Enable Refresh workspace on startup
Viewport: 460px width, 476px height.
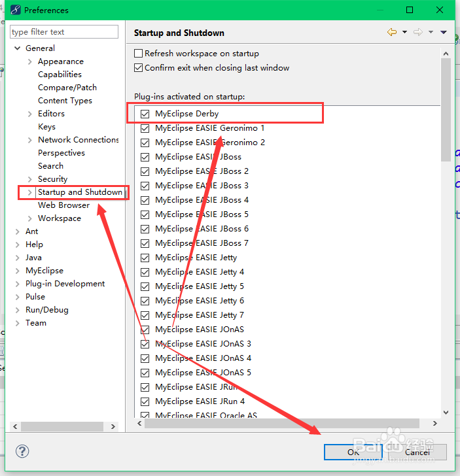click(x=138, y=54)
